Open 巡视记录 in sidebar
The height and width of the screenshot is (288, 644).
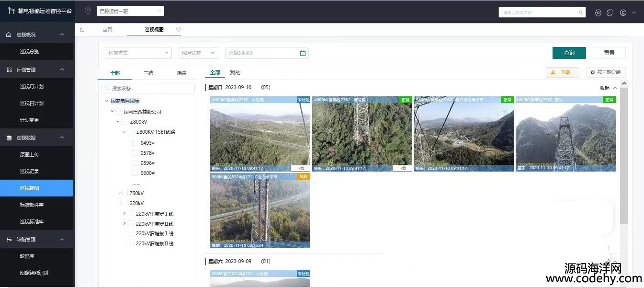coord(29,172)
